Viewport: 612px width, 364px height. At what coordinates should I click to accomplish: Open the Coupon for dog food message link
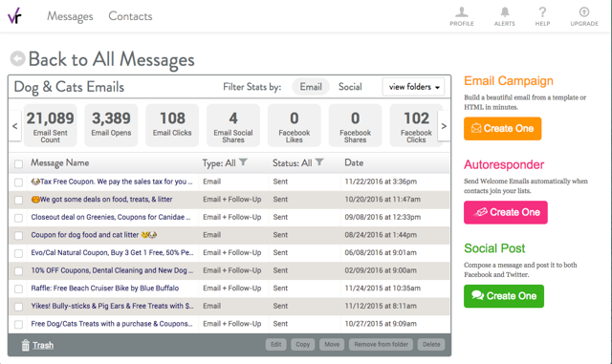[x=94, y=235]
